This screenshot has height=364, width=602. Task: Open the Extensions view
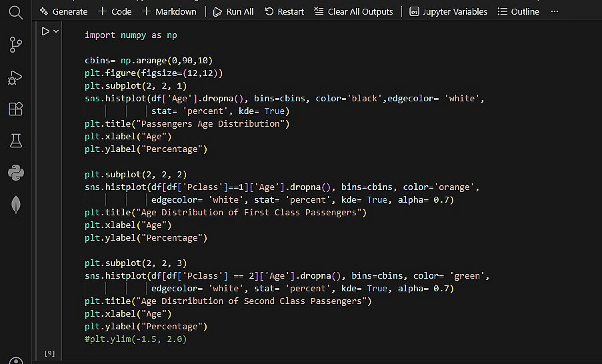click(15, 109)
